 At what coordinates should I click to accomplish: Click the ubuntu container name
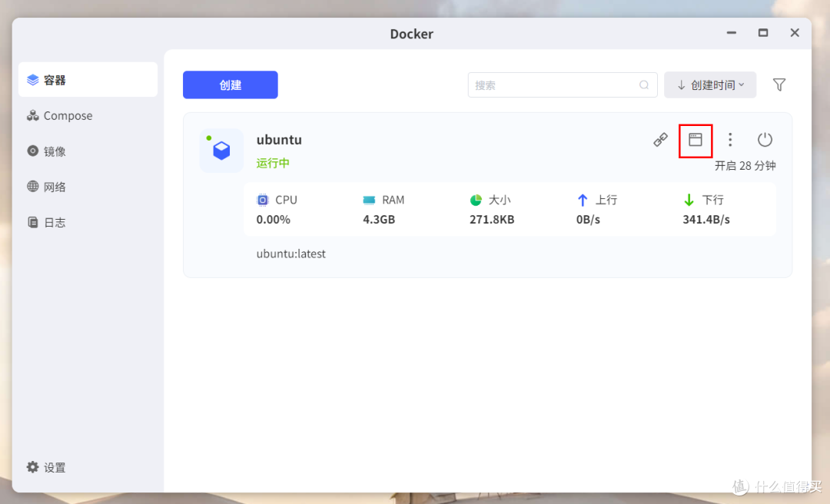click(x=279, y=140)
